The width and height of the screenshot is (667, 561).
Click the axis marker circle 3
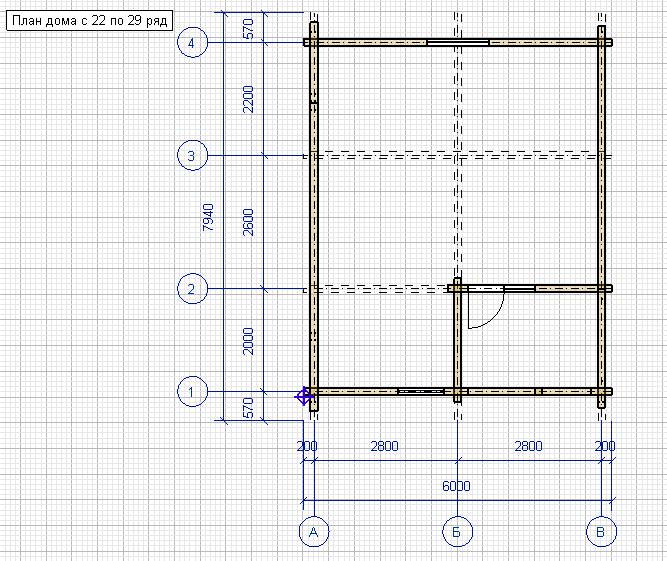point(192,156)
